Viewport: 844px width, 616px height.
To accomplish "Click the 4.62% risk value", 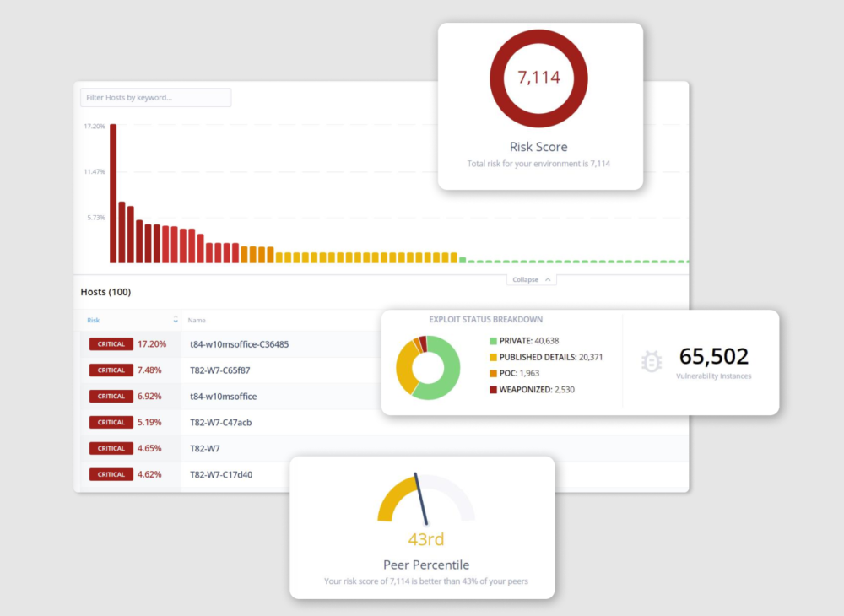I will (149, 474).
